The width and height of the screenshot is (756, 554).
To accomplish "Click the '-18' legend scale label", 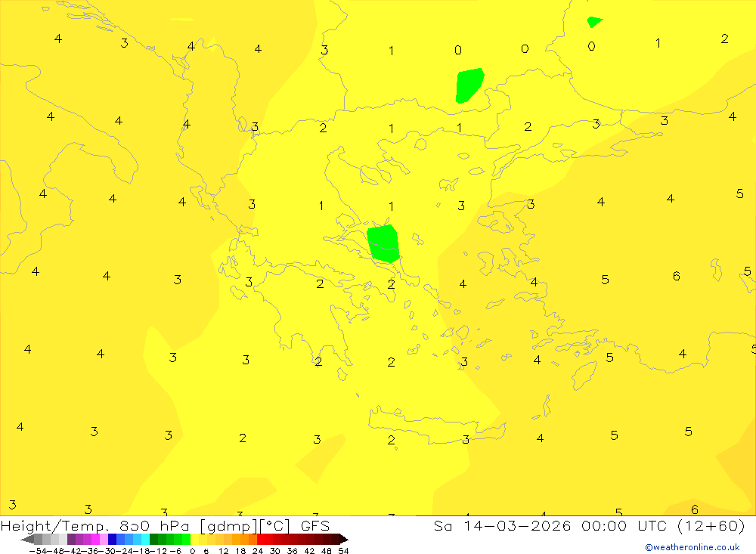I will point(142,551).
